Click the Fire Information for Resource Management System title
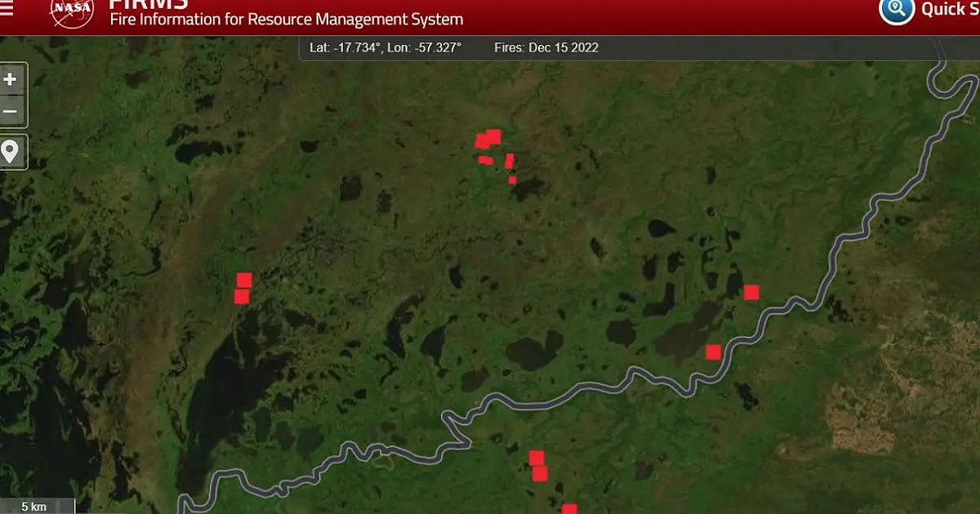The width and height of the screenshot is (980, 514). (x=287, y=19)
